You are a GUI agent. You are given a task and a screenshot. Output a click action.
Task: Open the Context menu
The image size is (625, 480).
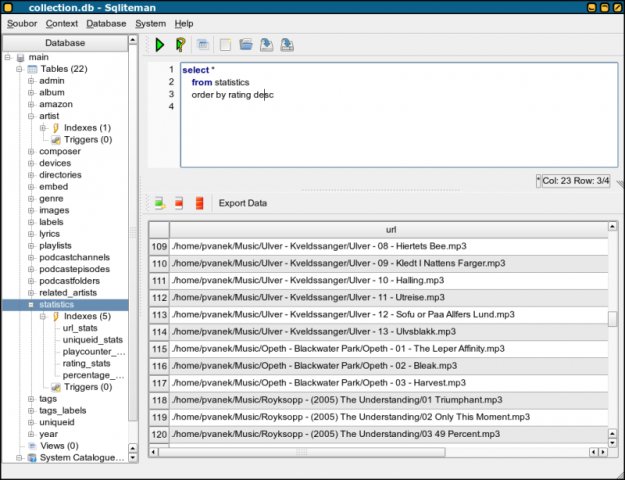point(61,23)
